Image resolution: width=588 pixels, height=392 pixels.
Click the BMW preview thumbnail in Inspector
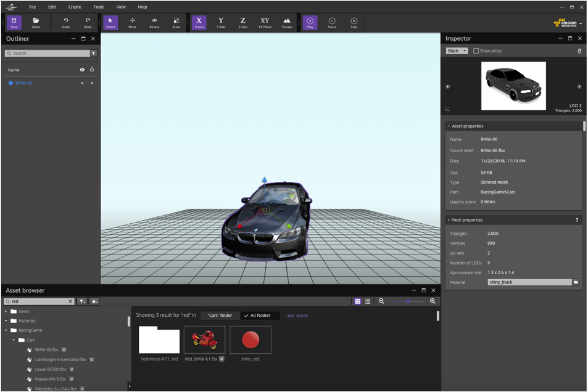(x=513, y=86)
